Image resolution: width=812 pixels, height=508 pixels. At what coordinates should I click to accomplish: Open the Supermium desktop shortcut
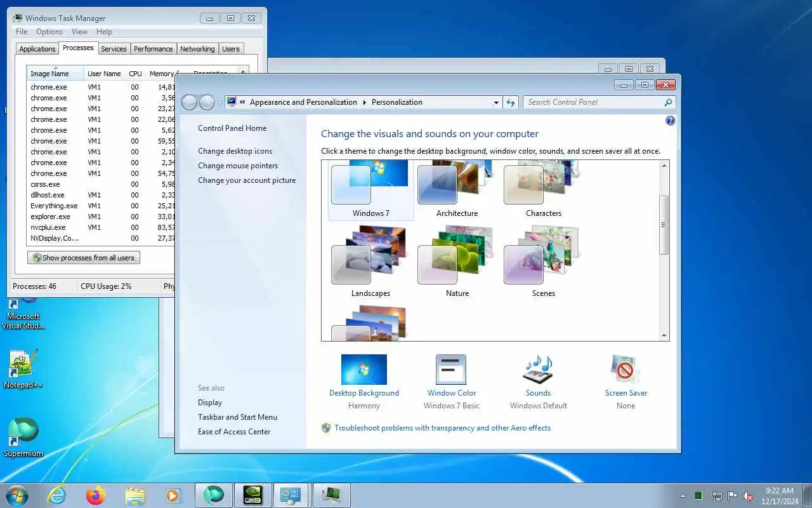pyautogui.click(x=23, y=438)
